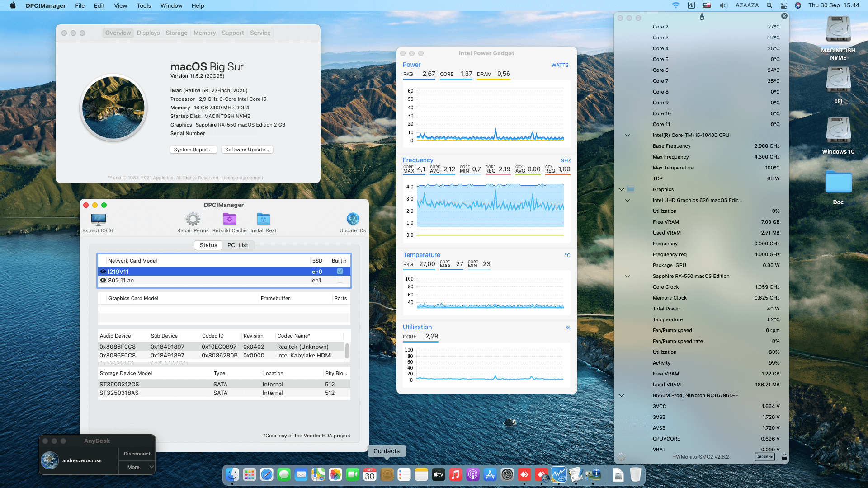868x488 pixels.
Task: Open the App Store from the Dock
Action: [490, 474]
